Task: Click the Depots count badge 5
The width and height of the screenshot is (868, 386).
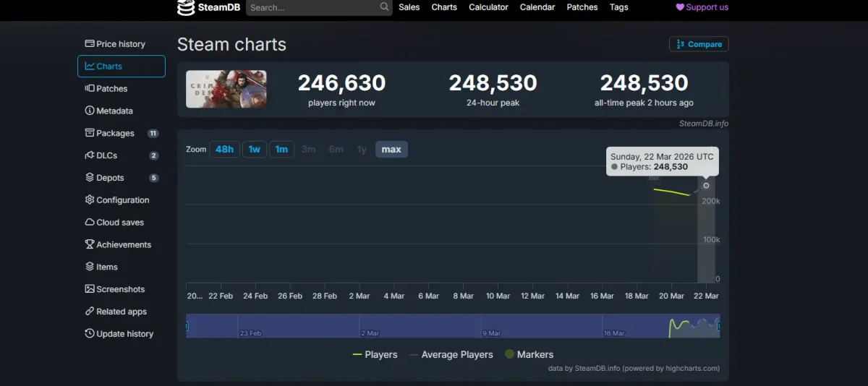Action: pos(154,178)
